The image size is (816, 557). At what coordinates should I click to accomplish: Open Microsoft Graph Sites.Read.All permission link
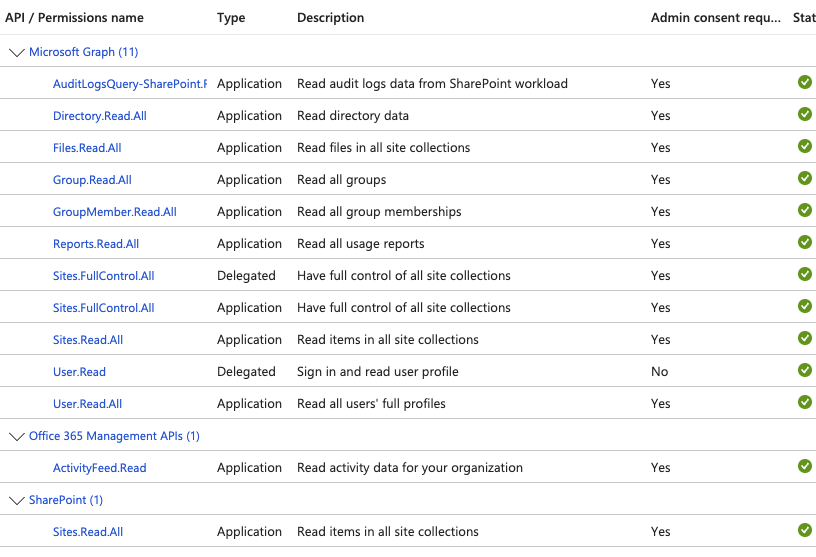point(88,340)
